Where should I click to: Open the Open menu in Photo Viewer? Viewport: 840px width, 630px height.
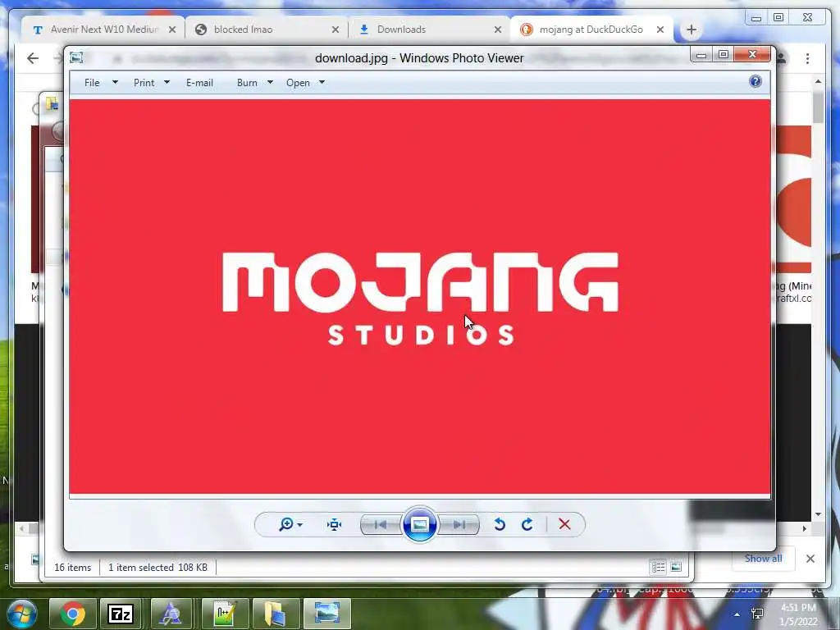point(298,83)
